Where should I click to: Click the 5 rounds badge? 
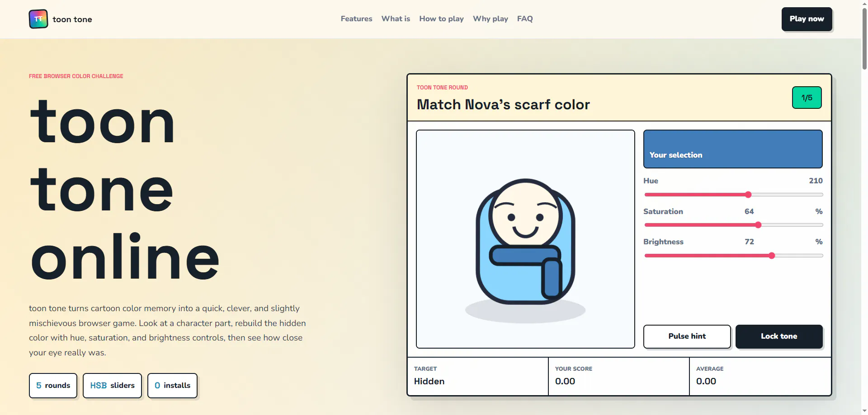pos(53,386)
